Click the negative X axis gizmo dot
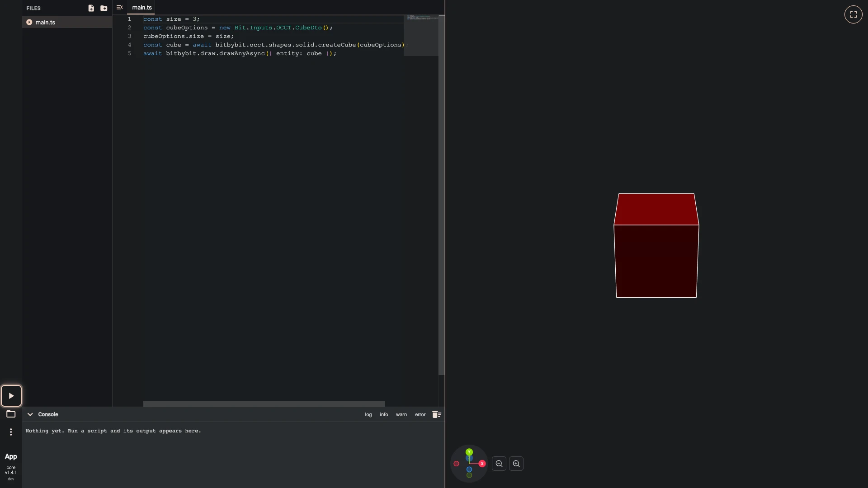 pos(456,464)
